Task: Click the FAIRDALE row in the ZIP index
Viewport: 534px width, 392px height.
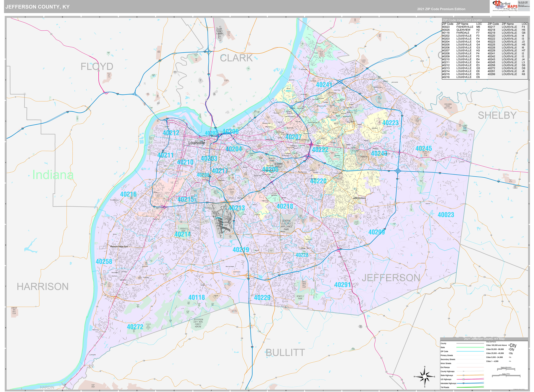Action: [x=461, y=33]
